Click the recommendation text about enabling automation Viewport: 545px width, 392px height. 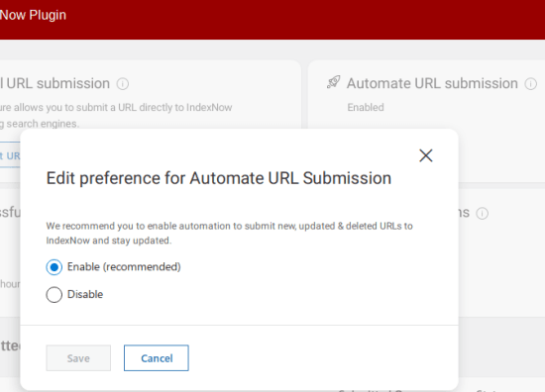click(x=230, y=233)
